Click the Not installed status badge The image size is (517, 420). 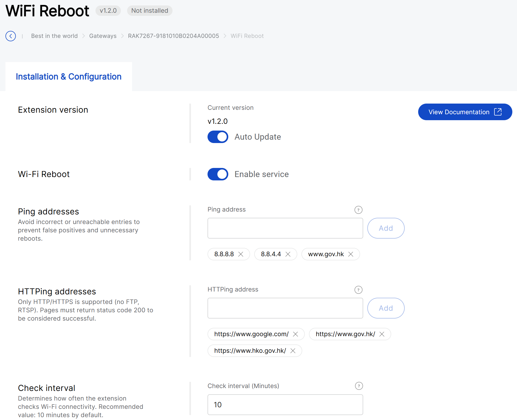[x=150, y=11]
